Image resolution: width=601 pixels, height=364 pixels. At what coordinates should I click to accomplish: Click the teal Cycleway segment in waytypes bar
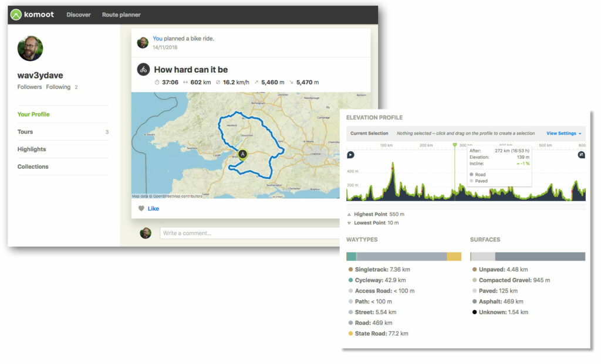(x=352, y=256)
